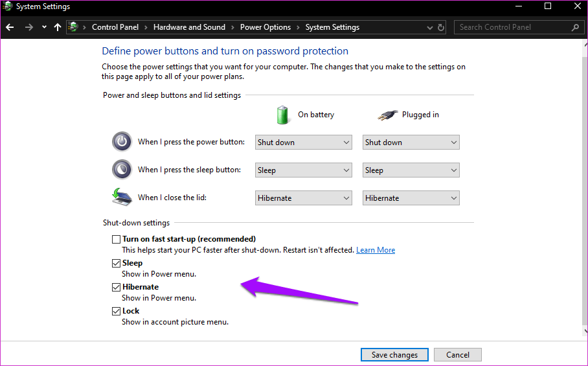Open sleep button Plugged in dropdown

(411, 170)
